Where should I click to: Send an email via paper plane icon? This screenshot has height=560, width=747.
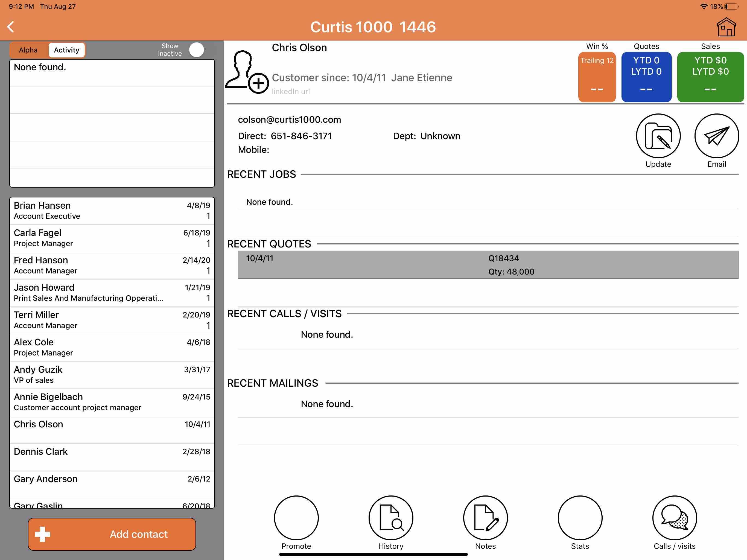(716, 136)
